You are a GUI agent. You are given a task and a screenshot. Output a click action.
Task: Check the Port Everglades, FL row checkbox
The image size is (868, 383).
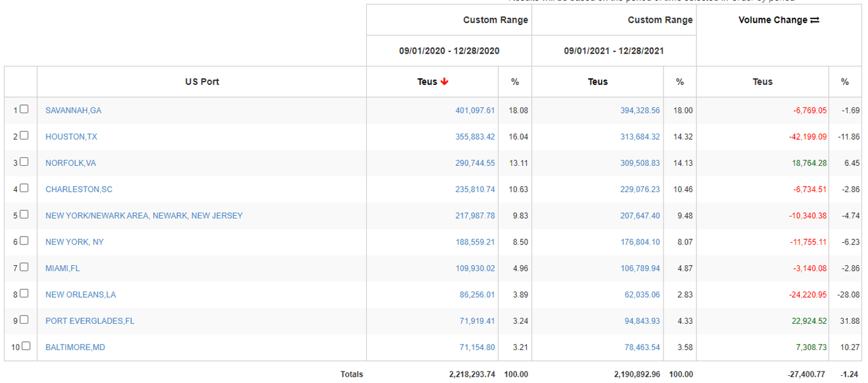pyautogui.click(x=24, y=320)
